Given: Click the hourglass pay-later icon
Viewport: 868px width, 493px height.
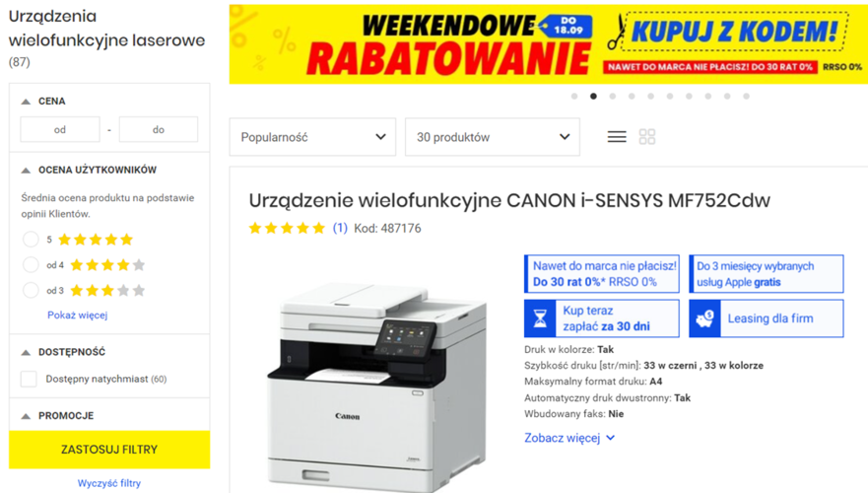Looking at the screenshot, I should tap(540, 318).
